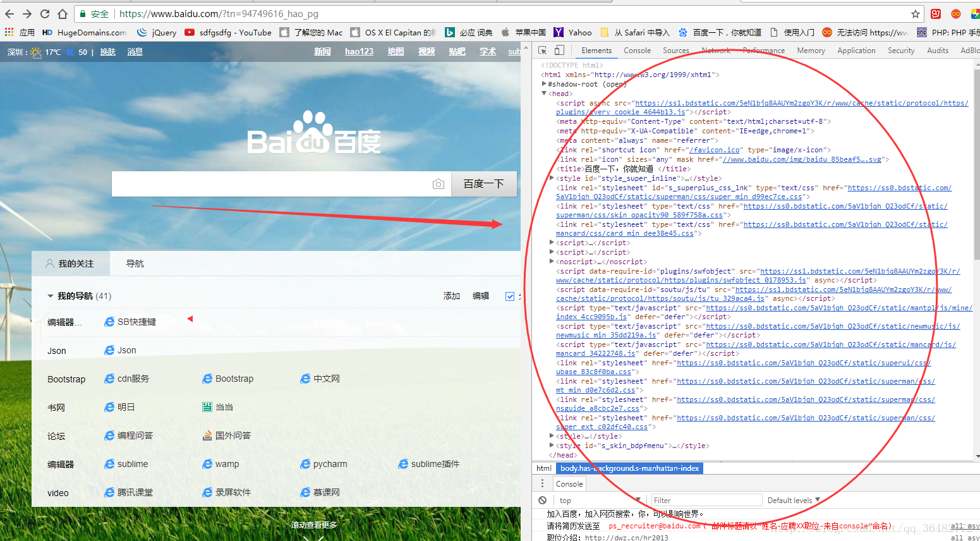This screenshot has height=541, width=980.
Task: Expand the style_super_inline style node
Action: point(552,178)
